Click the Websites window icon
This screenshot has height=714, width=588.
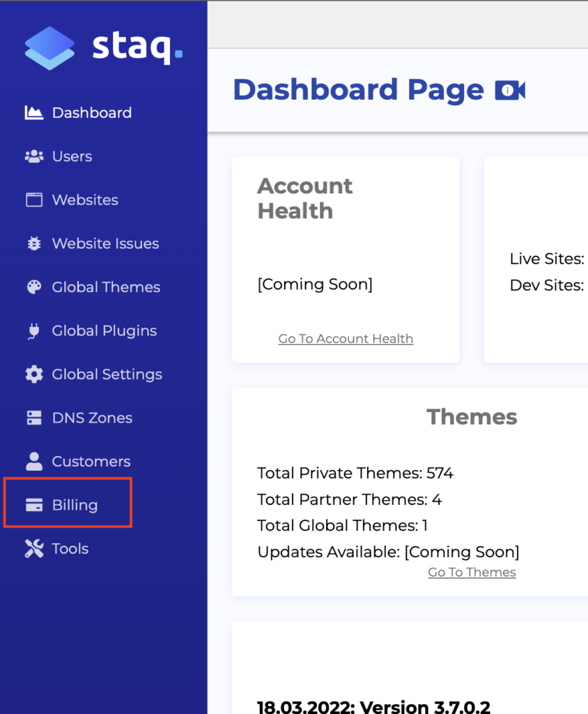click(x=33, y=200)
